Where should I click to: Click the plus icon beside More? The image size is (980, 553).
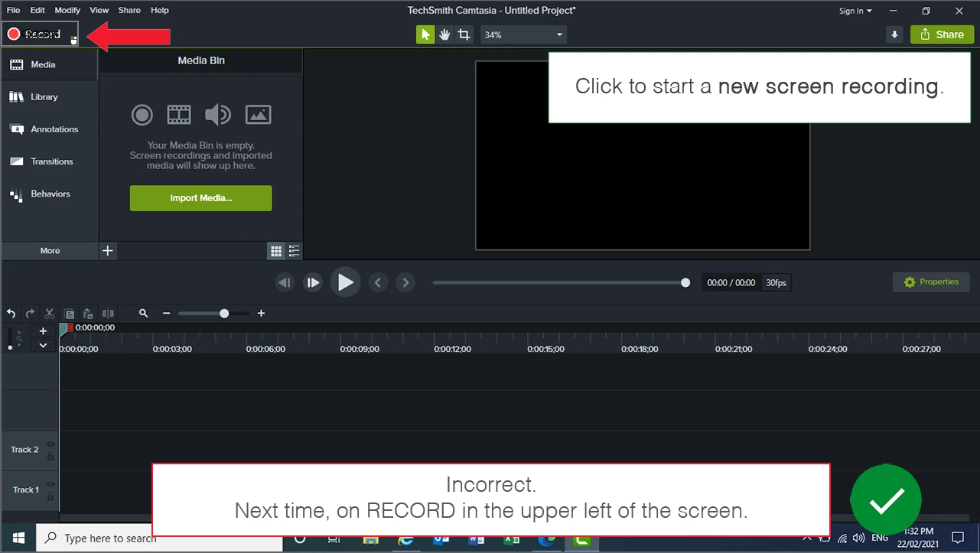click(x=108, y=251)
